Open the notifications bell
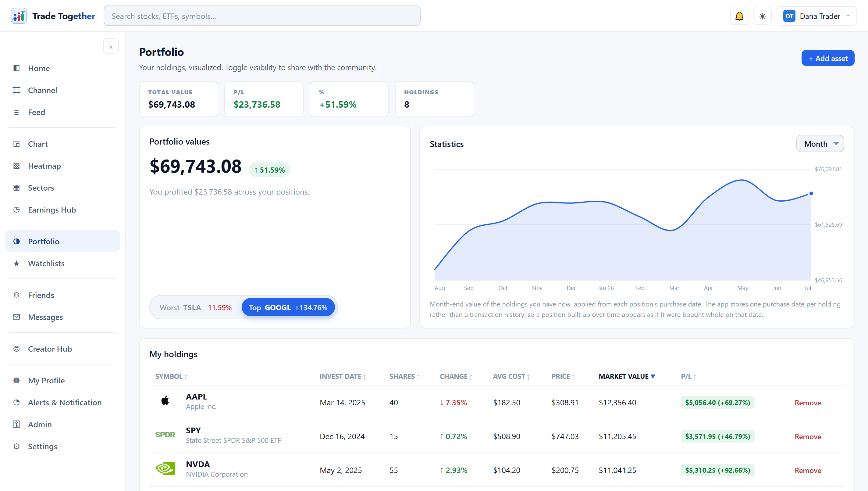The height and width of the screenshot is (491, 868). tap(739, 16)
